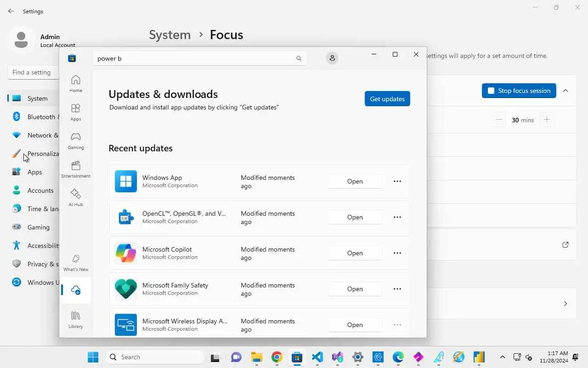The width and height of the screenshot is (588, 368).
Task: Click external link icon in Settings
Action: [565, 245]
